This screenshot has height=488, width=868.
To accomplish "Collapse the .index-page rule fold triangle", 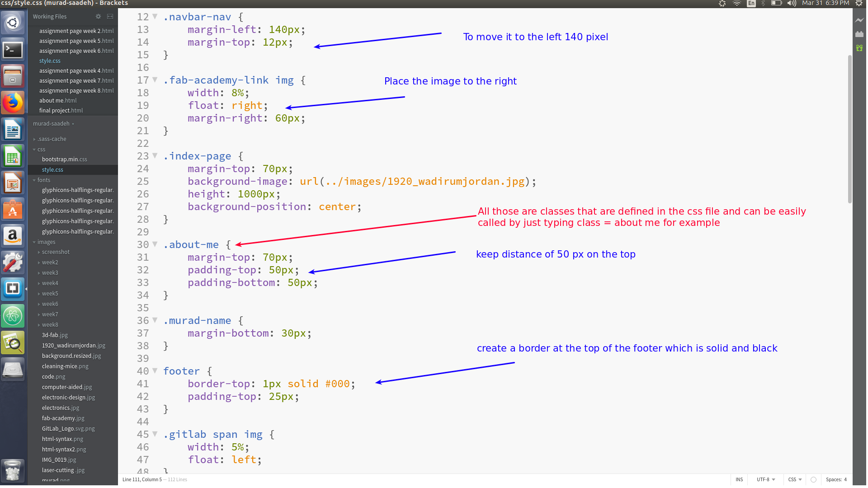I will (x=155, y=156).
